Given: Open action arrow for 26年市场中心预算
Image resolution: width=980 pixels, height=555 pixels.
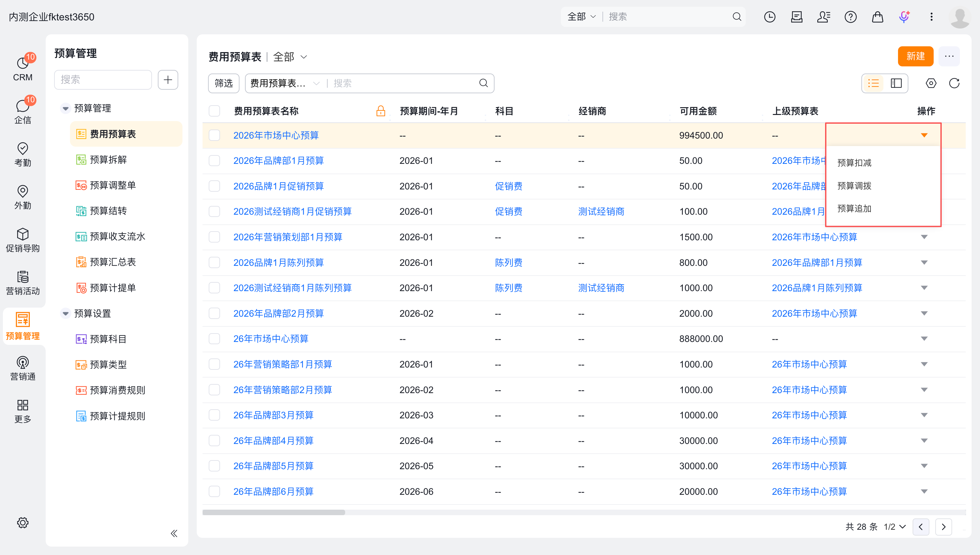Looking at the screenshot, I should pos(924,339).
